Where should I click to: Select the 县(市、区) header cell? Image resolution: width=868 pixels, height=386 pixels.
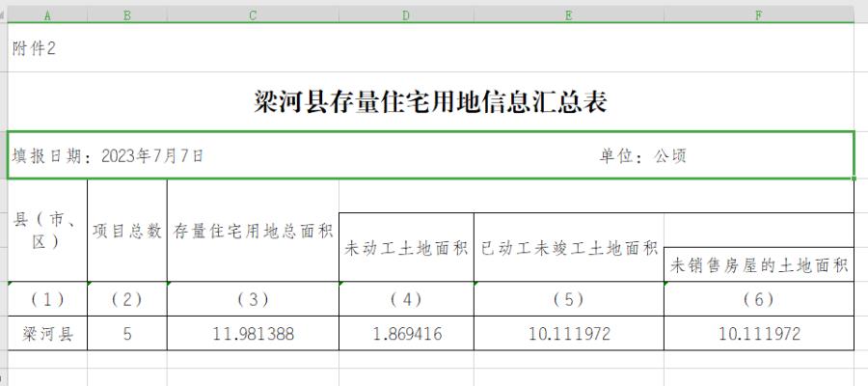(48, 232)
